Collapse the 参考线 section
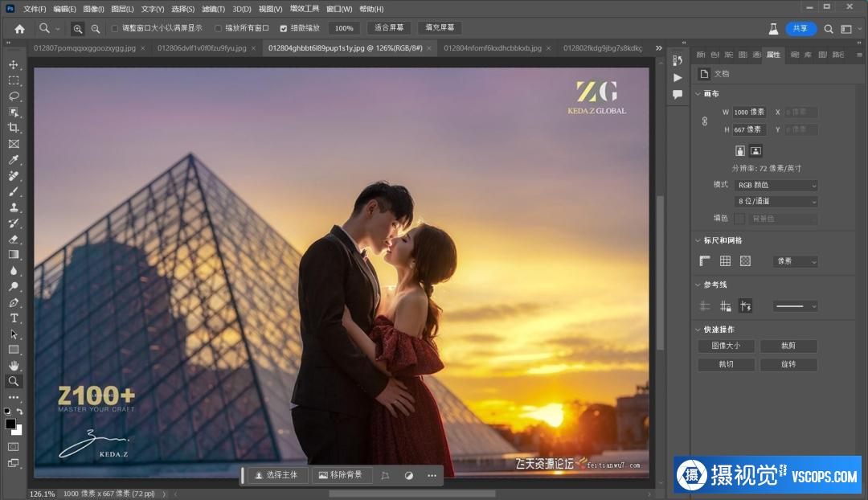 coord(698,285)
